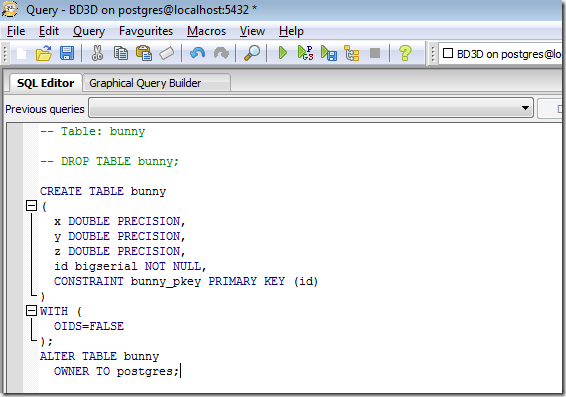The width and height of the screenshot is (566, 397).
Task: Open the Help menu
Action: click(x=291, y=31)
